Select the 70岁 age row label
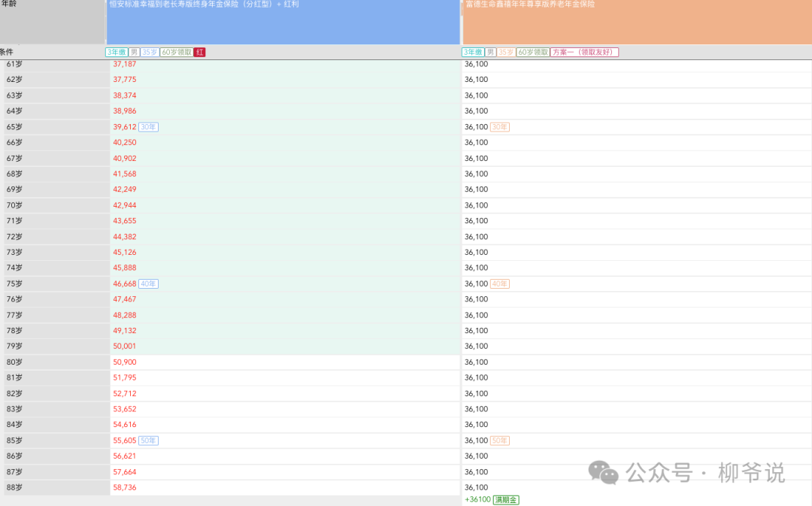The width and height of the screenshot is (812, 506). [14, 205]
